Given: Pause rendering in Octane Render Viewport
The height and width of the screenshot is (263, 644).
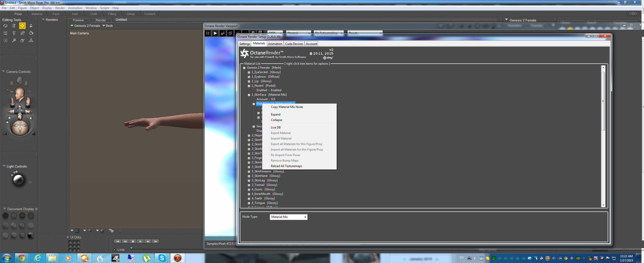Looking at the screenshot, I should (x=208, y=33).
